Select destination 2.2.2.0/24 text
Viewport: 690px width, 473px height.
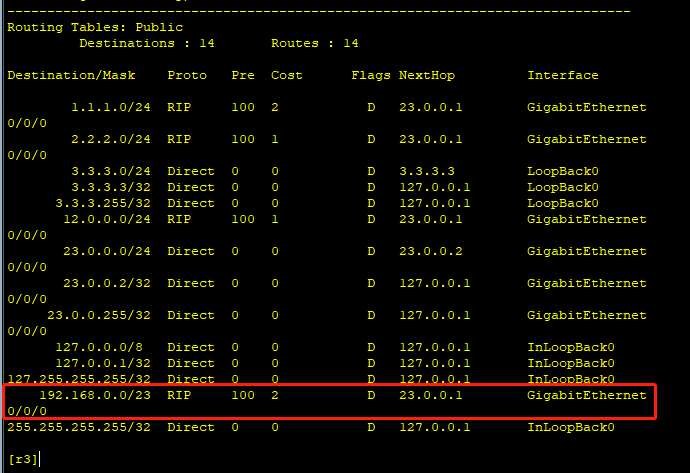click(110, 139)
